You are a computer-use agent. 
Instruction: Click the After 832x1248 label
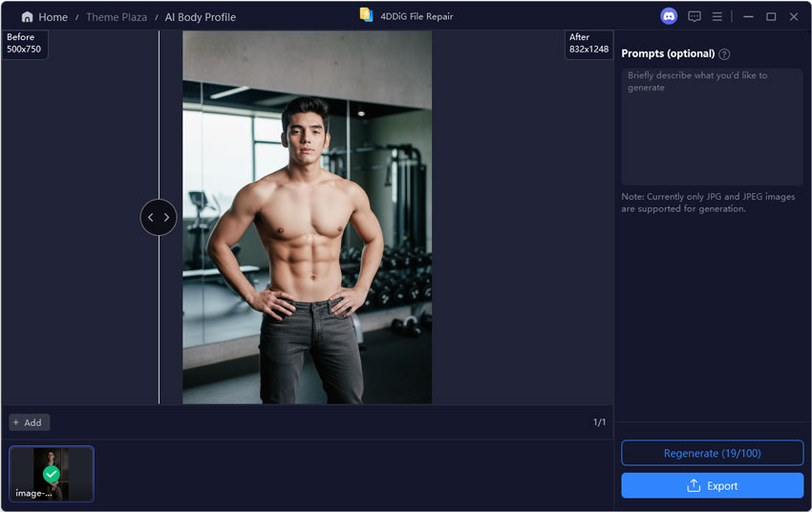(x=588, y=44)
